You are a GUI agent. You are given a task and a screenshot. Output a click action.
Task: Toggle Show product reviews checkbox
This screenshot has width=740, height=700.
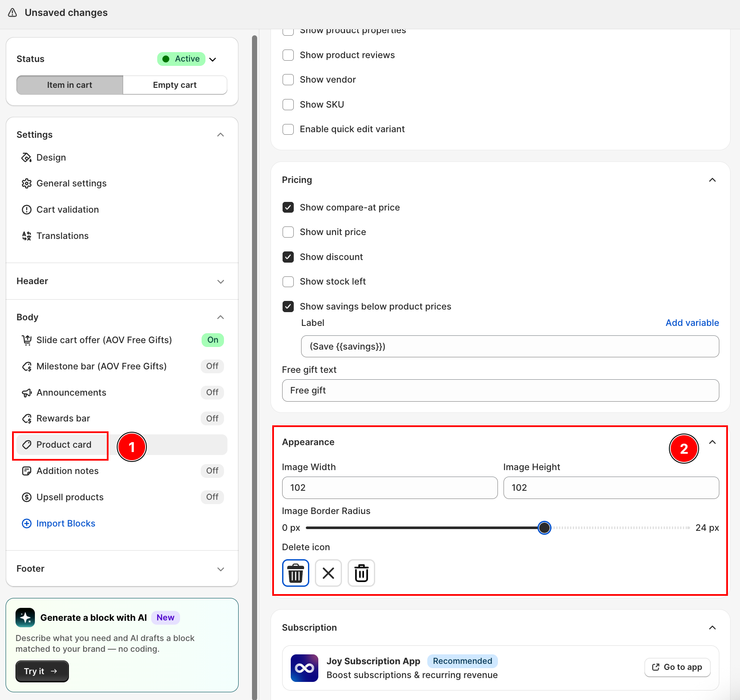pos(288,55)
